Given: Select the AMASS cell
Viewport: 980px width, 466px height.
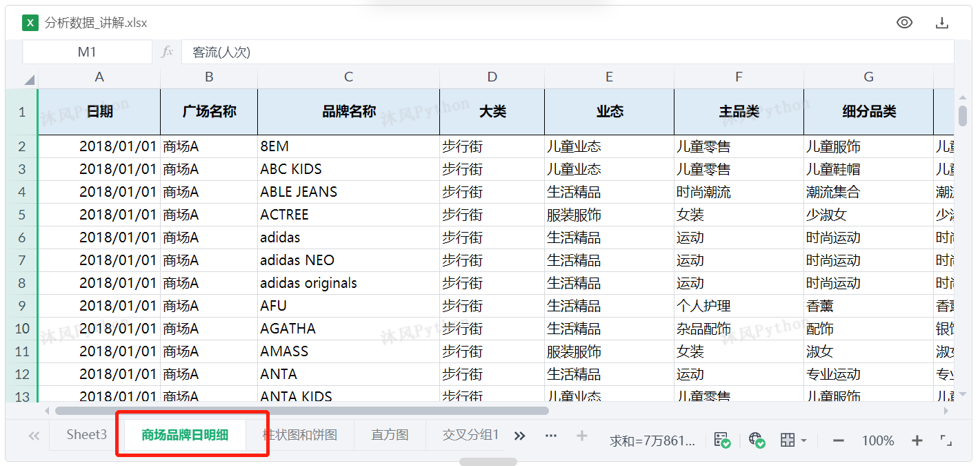Looking at the screenshot, I should click(348, 351).
